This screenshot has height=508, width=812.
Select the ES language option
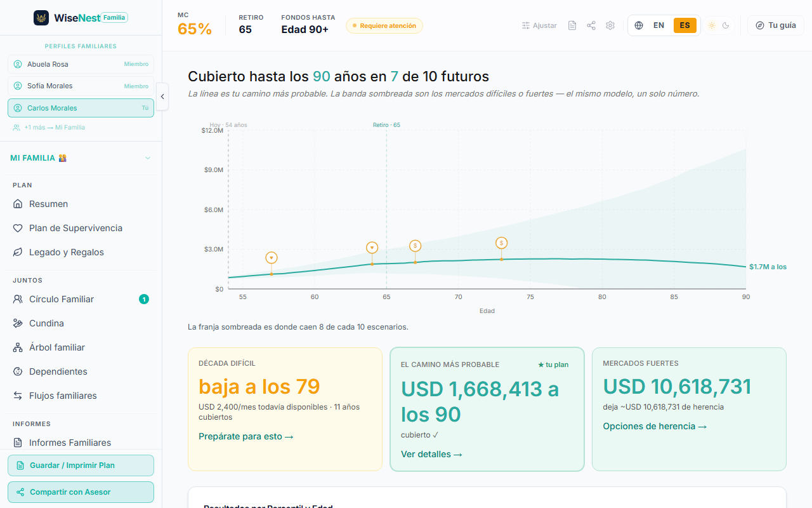(x=685, y=25)
